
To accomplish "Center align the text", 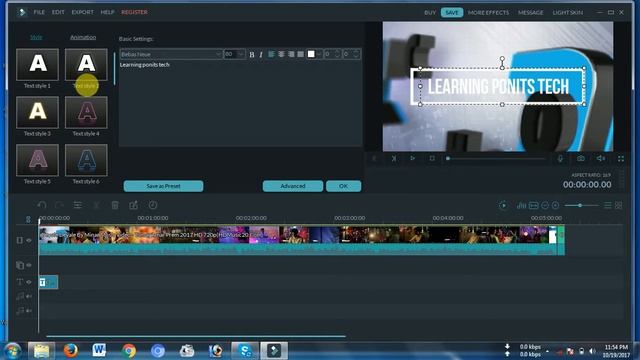I will click(x=281, y=54).
